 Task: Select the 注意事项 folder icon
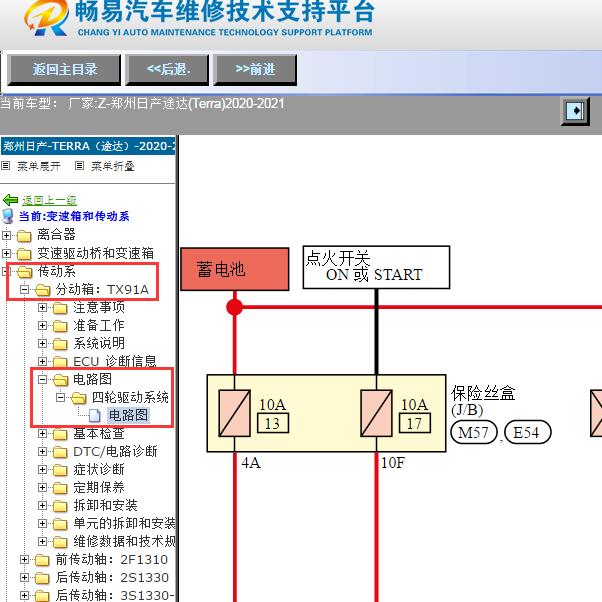click(x=60, y=308)
